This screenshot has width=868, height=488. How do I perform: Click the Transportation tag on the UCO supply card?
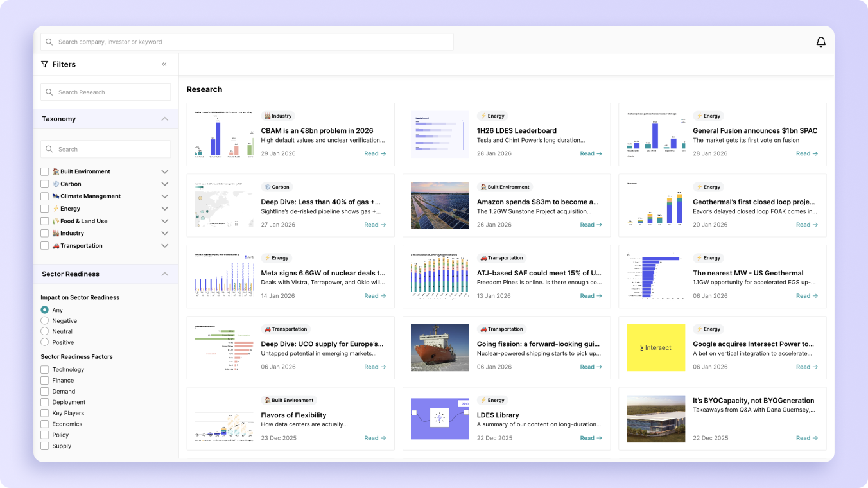point(286,329)
